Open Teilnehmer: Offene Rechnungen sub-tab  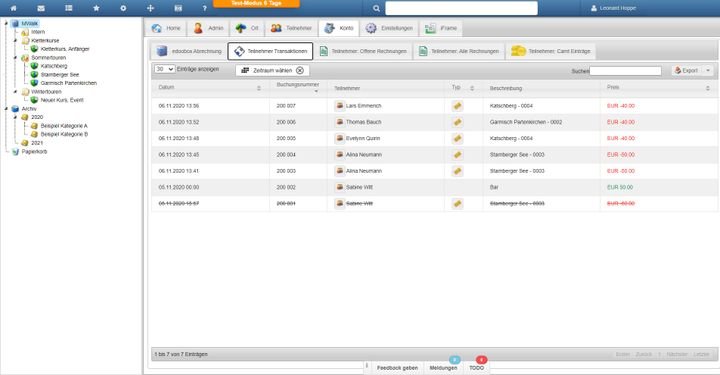pyautogui.click(x=363, y=51)
